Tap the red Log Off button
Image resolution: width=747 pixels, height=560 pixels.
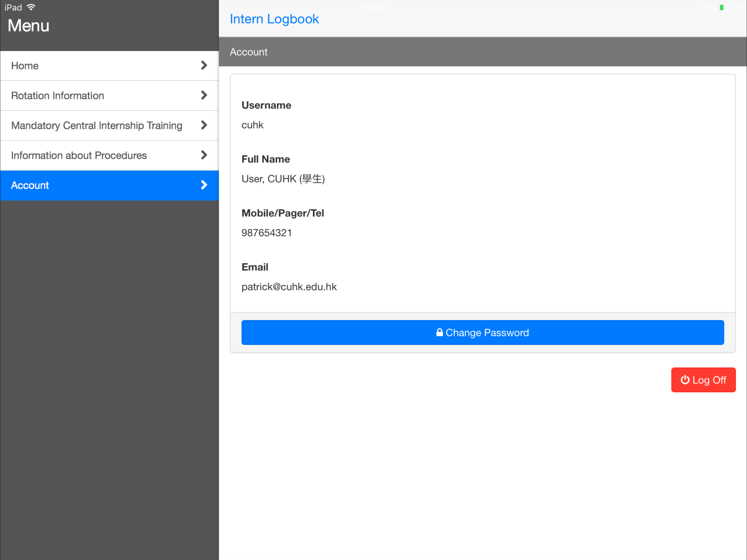click(703, 380)
